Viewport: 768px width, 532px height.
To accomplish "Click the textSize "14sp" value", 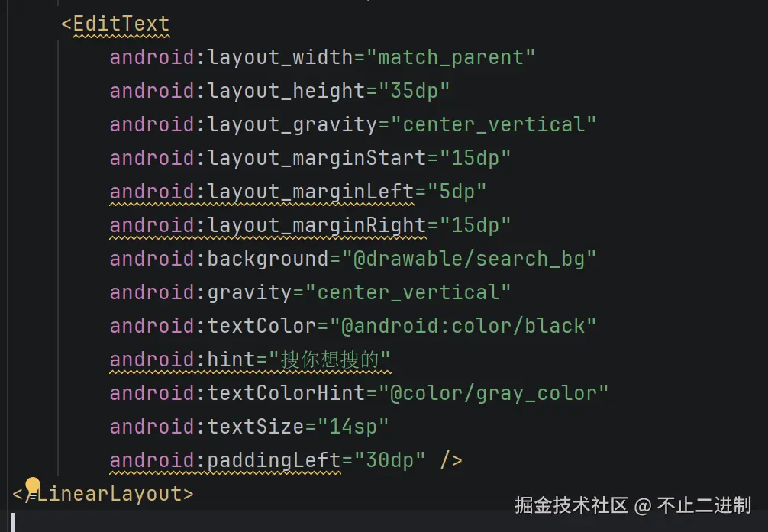I will pyautogui.click(x=353, y=427).
